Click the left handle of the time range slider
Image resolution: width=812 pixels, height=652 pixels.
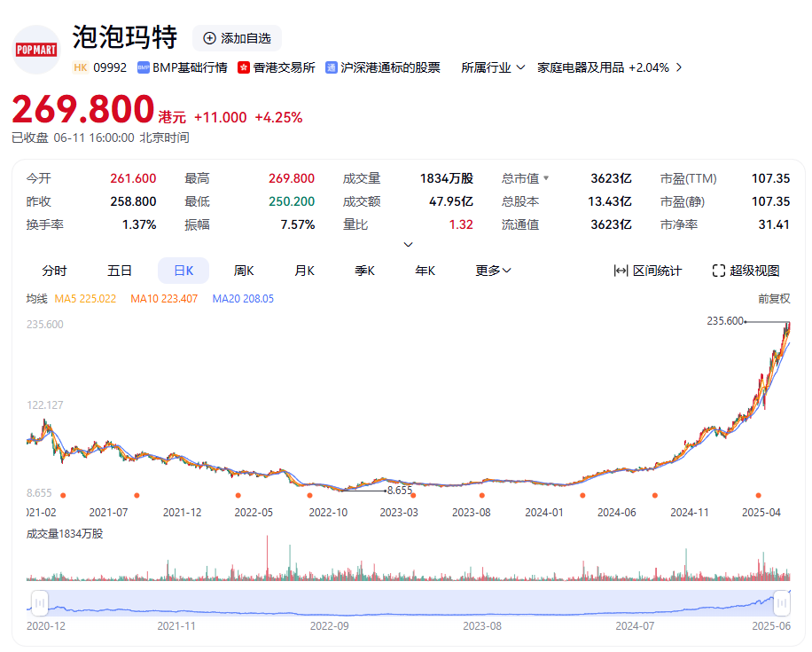point(39,603)
